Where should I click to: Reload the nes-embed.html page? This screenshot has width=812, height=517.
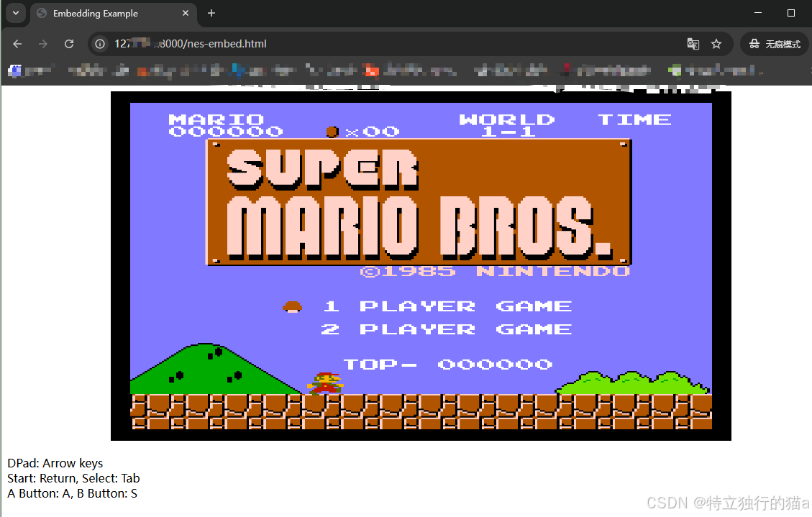click(69, 44)
